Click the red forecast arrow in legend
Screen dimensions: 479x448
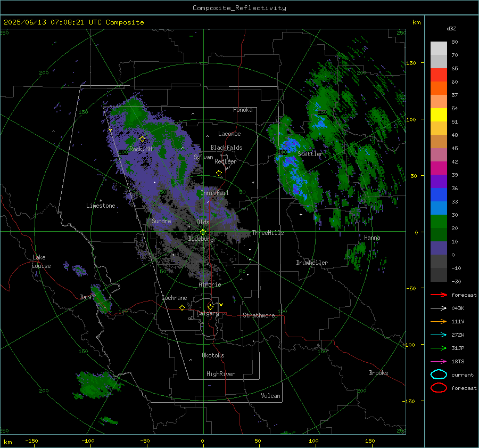439,295
